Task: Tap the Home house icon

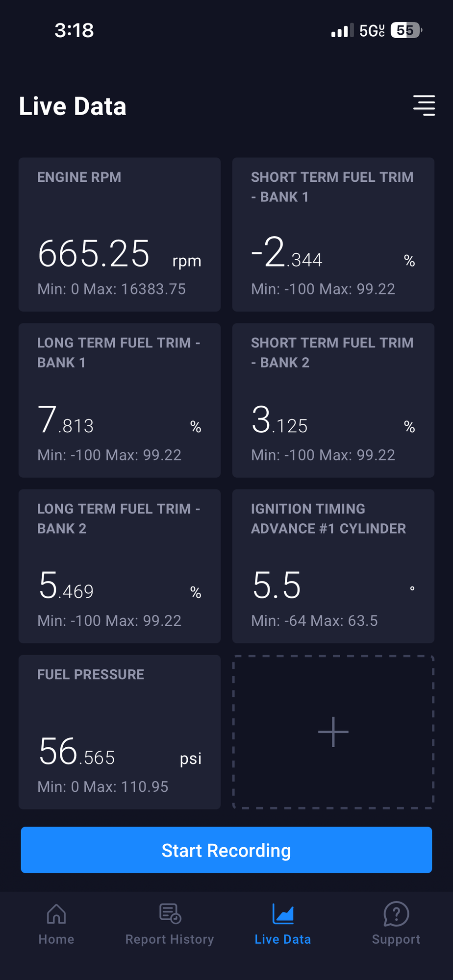Action: pyautogui.click(x=56, y=914)
